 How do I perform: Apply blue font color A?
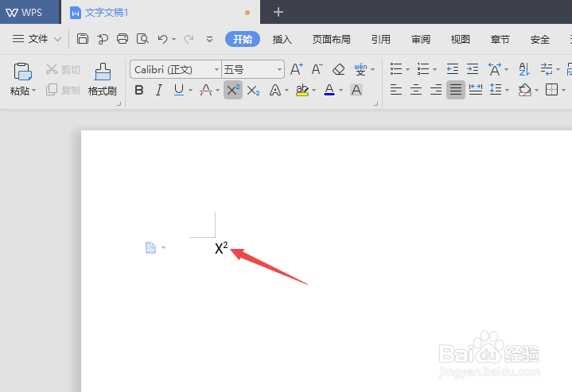click(329, 90)
